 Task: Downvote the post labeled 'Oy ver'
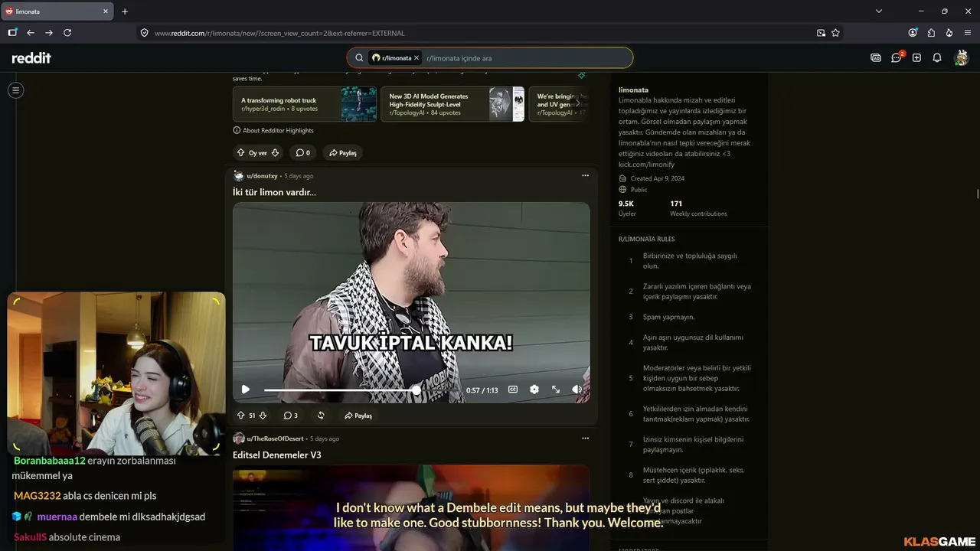click(x=275, y=153)
